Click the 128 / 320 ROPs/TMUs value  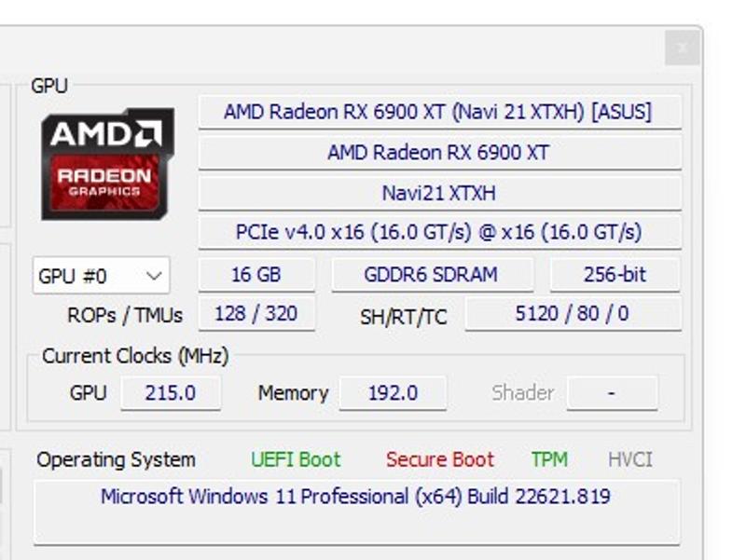256,314
